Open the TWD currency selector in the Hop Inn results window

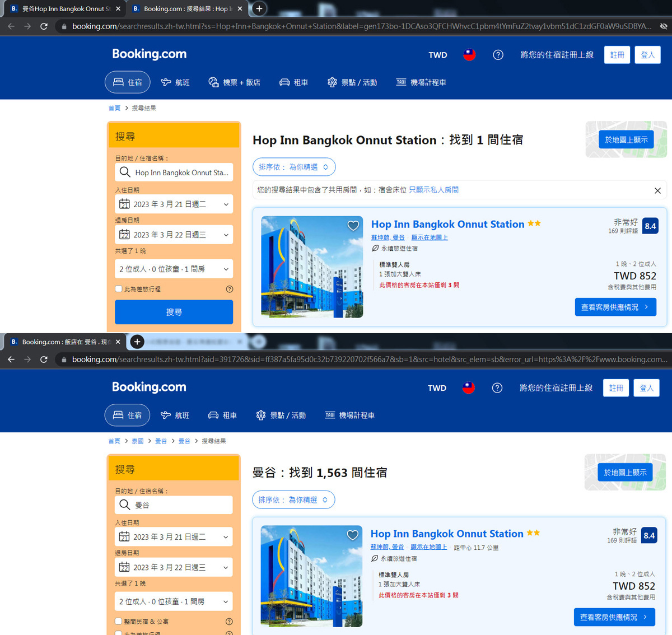[438, 55]
